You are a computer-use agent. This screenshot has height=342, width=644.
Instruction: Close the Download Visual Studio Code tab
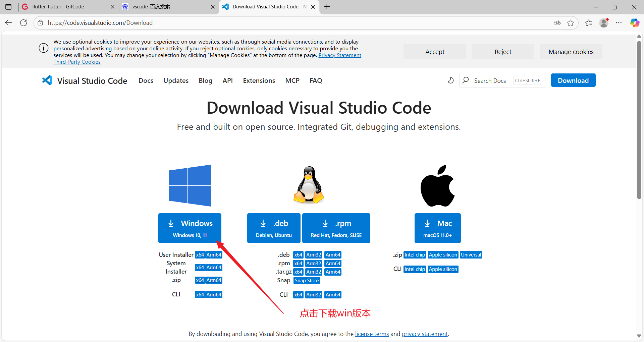(313, 7)
